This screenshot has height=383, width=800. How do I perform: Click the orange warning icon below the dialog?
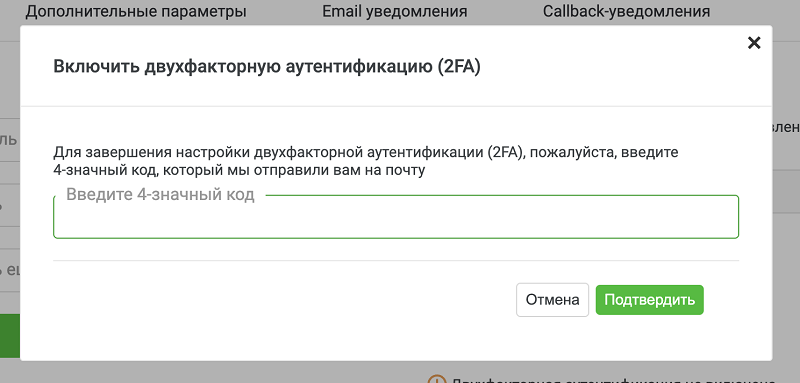point(436,380)
